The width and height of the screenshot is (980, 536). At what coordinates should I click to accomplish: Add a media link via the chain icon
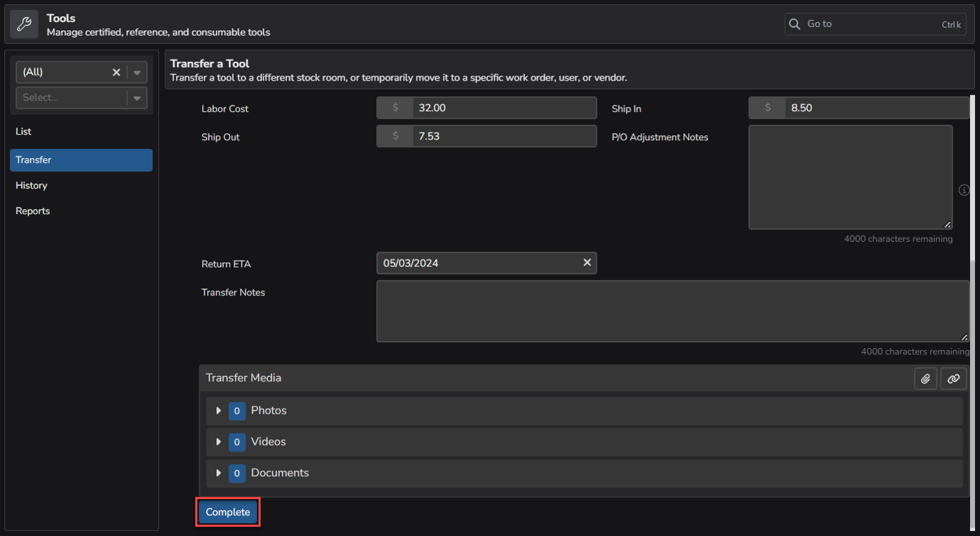[953, 378]
